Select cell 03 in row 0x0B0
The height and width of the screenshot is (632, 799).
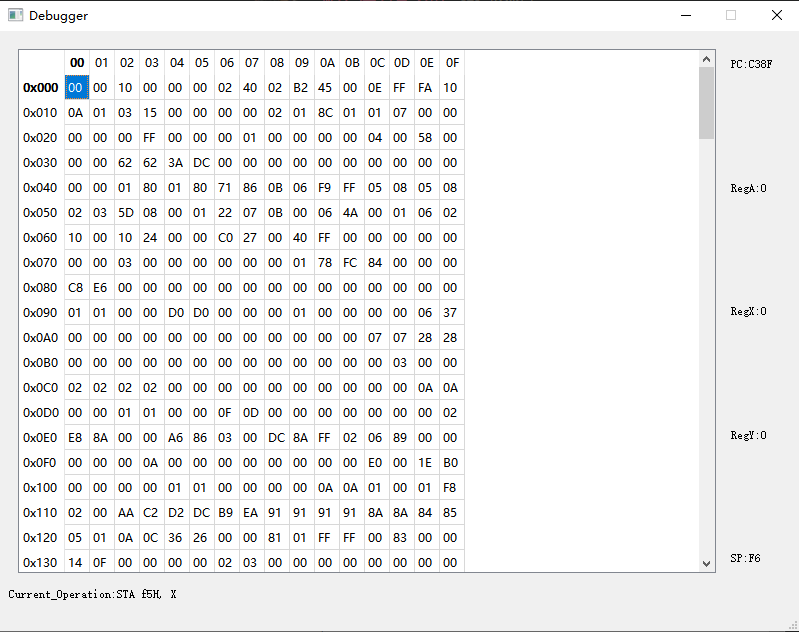[x=402, y=362]
